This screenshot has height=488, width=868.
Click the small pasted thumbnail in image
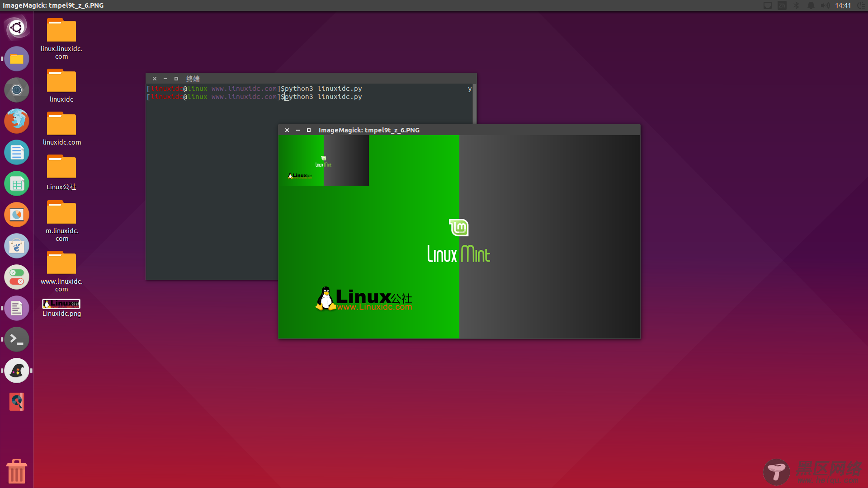tap(324, 160)
